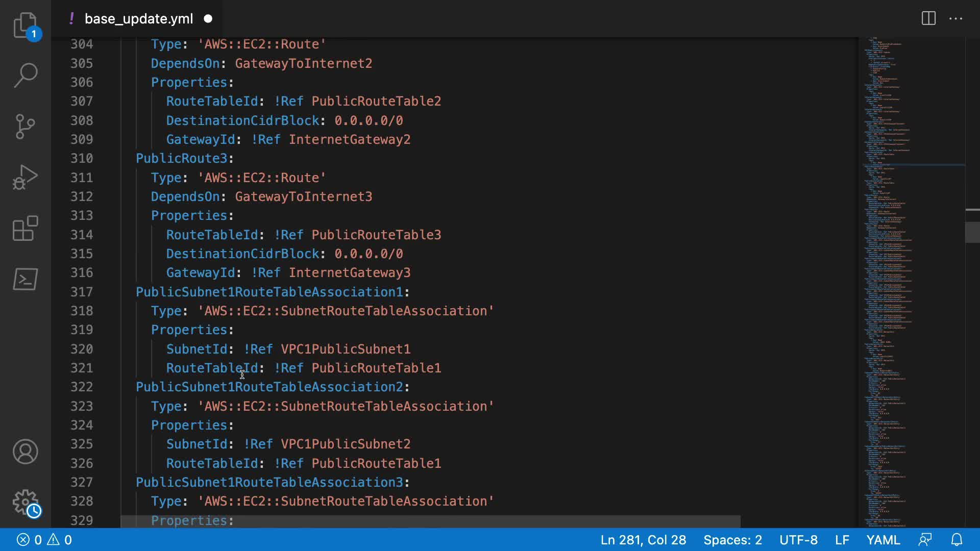Open the More Actions ellipsis menu
The height and width of the screenshot is (551, 980).
[955, 19]
